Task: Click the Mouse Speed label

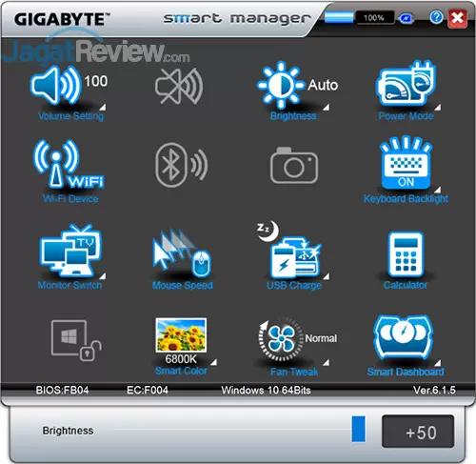Action: coord(183,285)
